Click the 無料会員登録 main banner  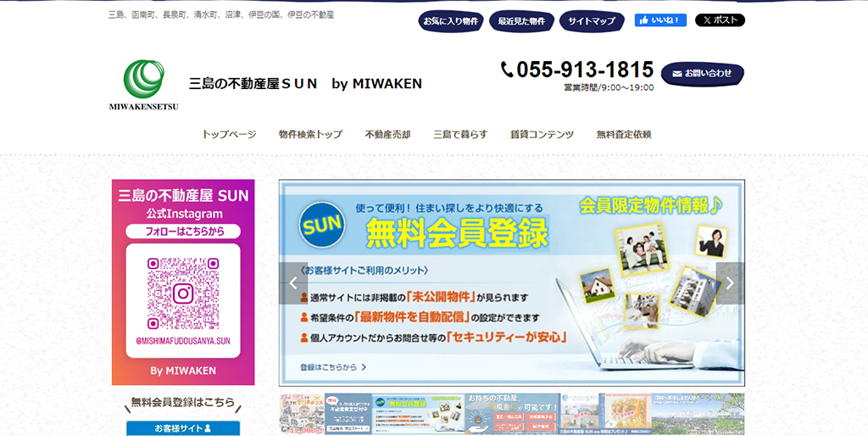(512, 282)
